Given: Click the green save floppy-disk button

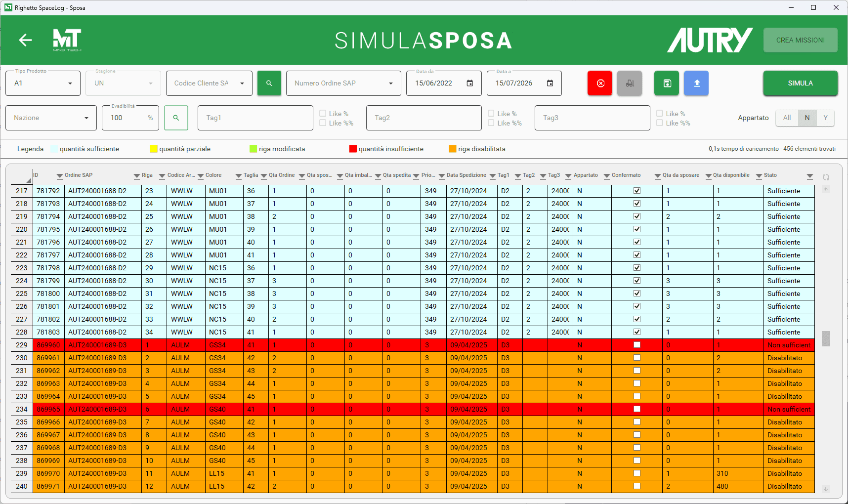Looking at the screenshot, I should point(667,83).
